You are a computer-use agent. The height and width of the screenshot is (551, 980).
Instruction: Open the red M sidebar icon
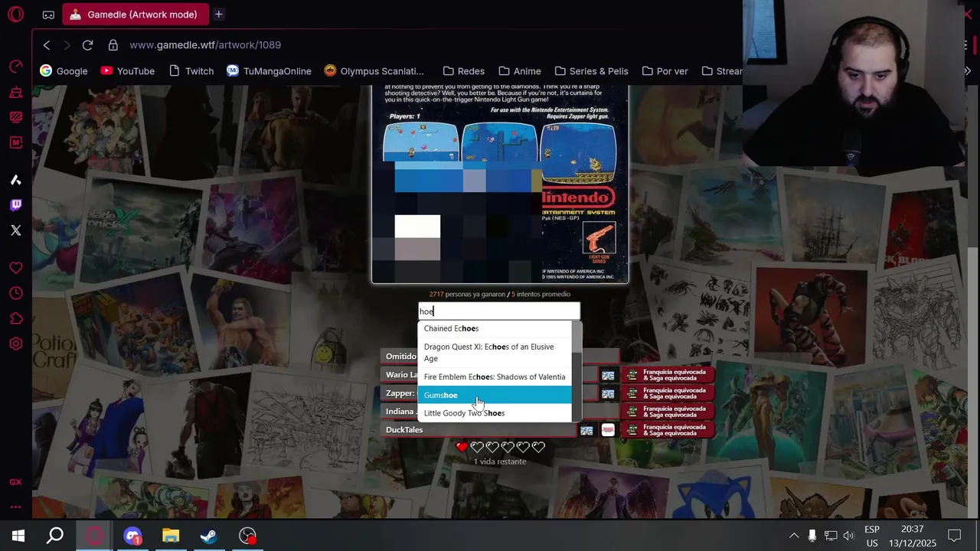tap(15, 142)
